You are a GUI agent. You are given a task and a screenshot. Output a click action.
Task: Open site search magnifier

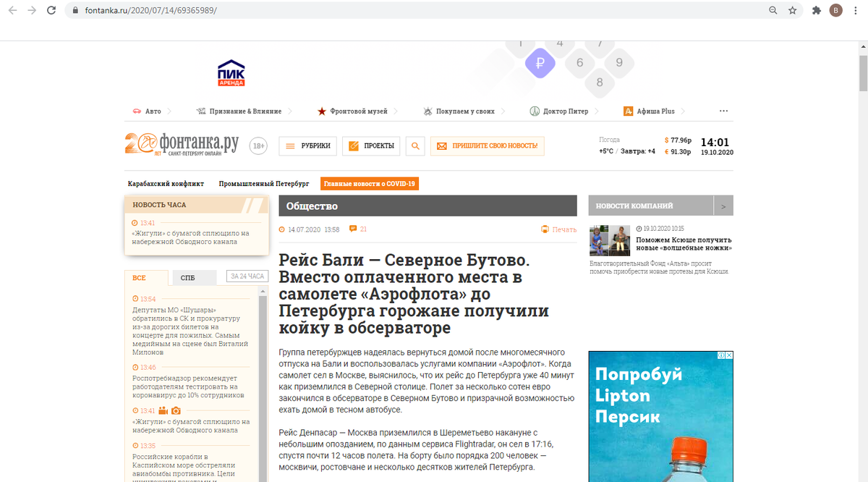(415, 146)
